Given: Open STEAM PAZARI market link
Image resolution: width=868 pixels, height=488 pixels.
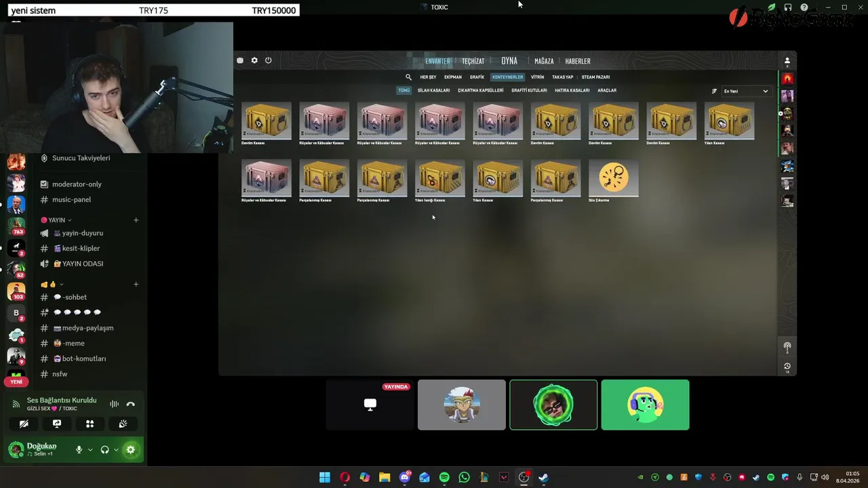Looking at the screenshot, I should pos(595,77).
